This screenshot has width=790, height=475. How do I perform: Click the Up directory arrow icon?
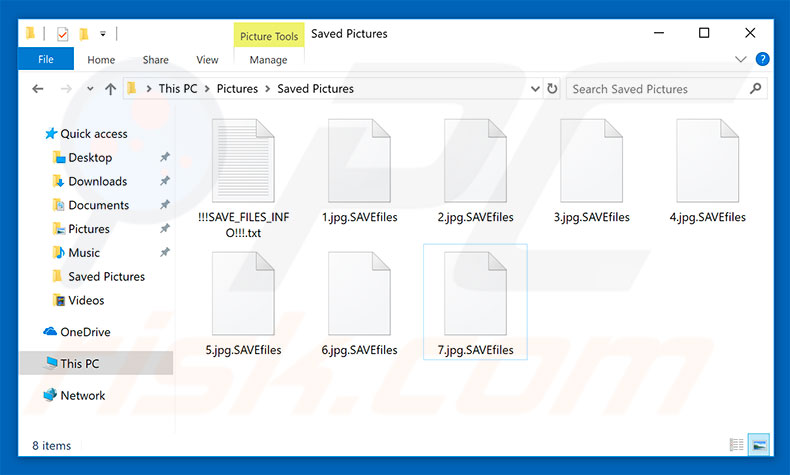click(110, 89)
